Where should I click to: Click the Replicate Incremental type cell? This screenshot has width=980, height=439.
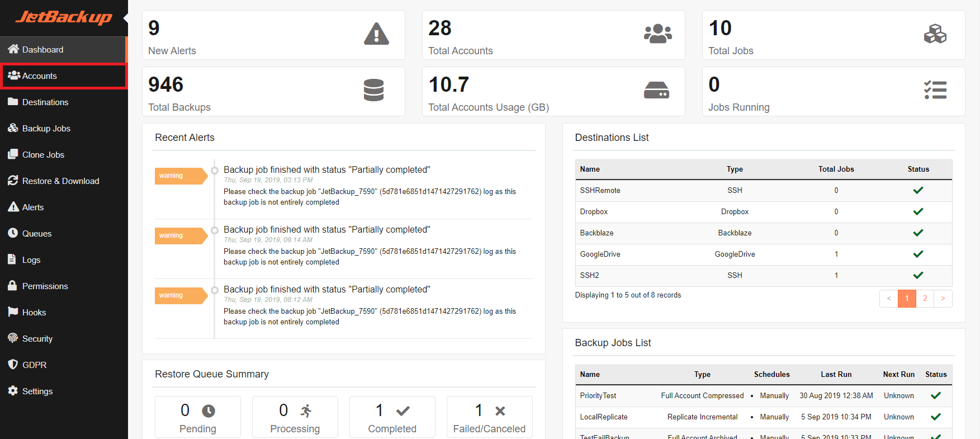702,417
